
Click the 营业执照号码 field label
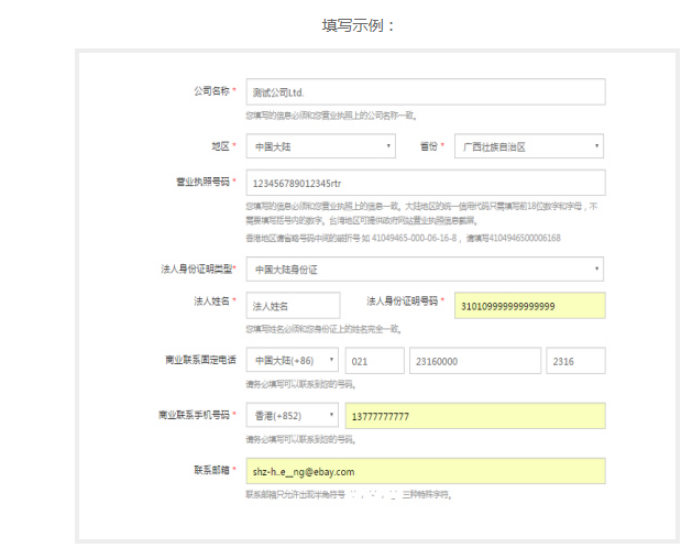[203, 182]
